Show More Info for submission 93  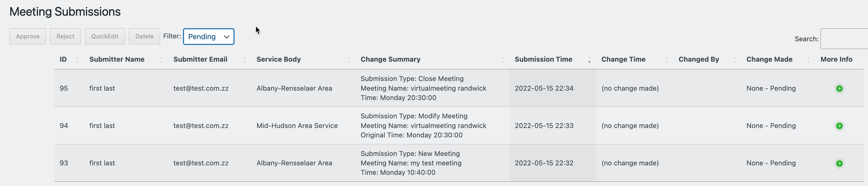(839, 163)
